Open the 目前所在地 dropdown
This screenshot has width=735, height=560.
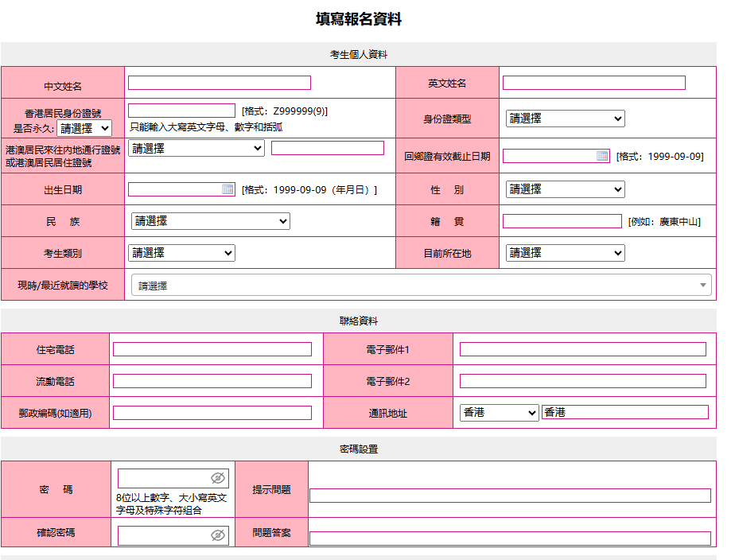point(565,253)
